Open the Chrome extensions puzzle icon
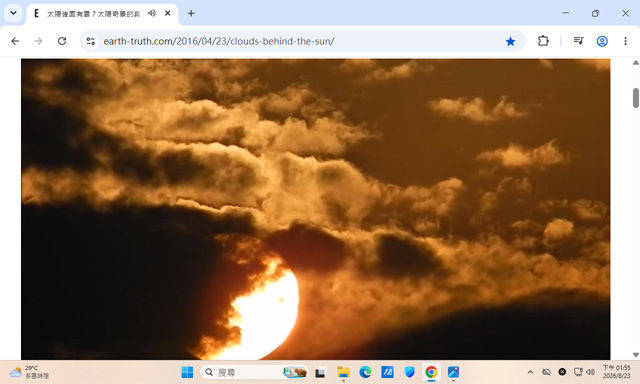 click(543, 41)
